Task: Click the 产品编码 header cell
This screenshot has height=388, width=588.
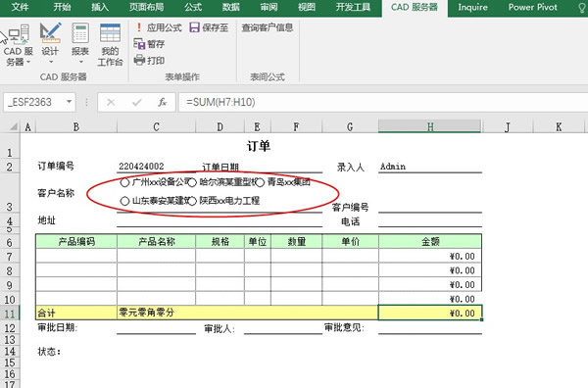Action: [x=76, y=241]
